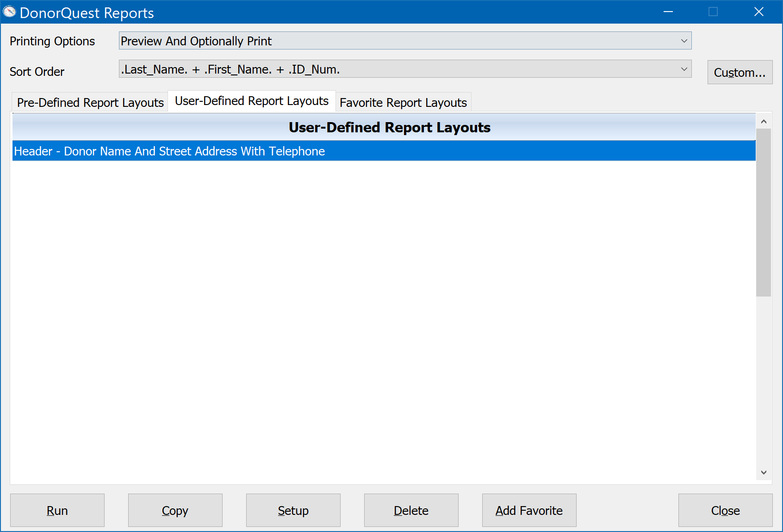Open the Custom sort order dialog

(x=740, y=72)
